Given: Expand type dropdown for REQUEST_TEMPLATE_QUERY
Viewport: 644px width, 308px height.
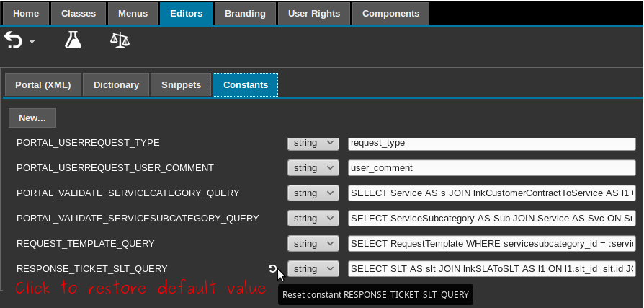Looking at the screenshot, I should tap(313, 244).
